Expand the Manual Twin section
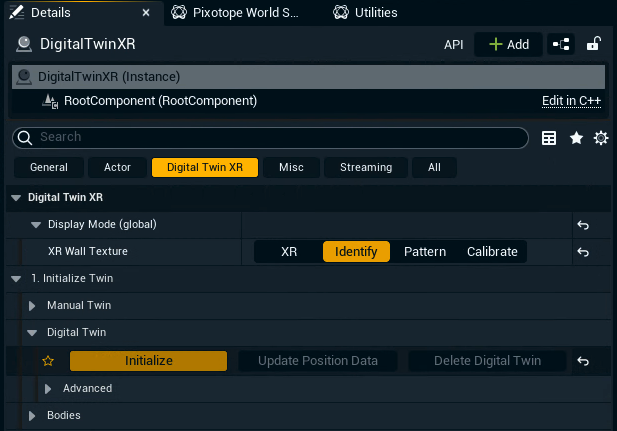Screen dimensions: 617x431 click(x=33, y=305)
